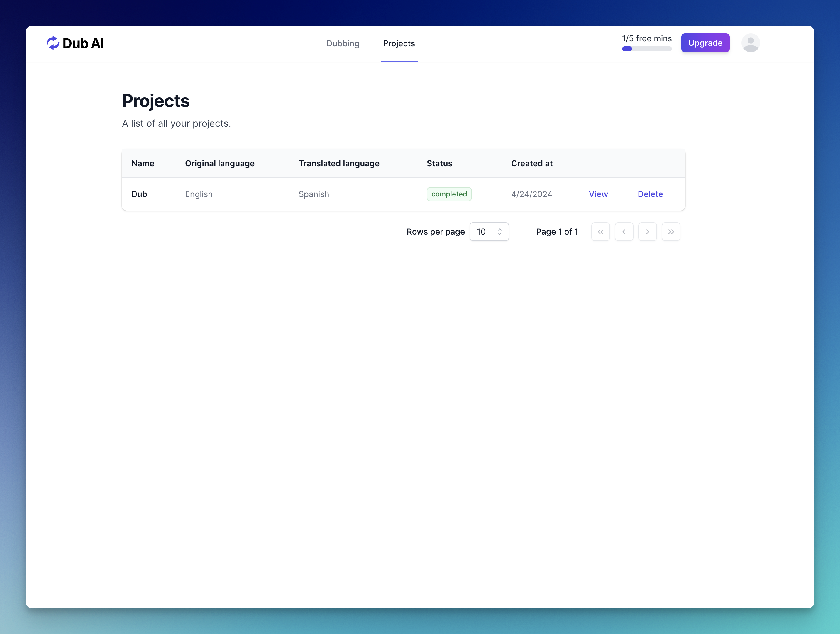840x634 pixels.
Task: Select the Projects tab
Action: coord(399,44)
